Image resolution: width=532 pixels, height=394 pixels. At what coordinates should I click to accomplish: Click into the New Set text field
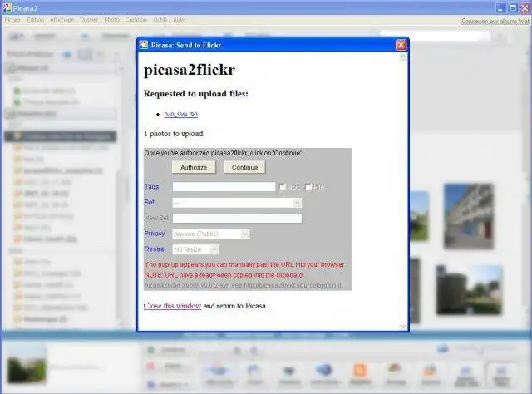click(x=237, y=219)
